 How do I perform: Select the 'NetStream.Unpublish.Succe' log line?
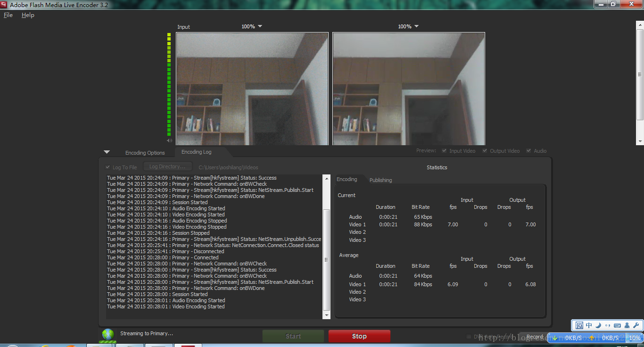click(x=214, y=239)
